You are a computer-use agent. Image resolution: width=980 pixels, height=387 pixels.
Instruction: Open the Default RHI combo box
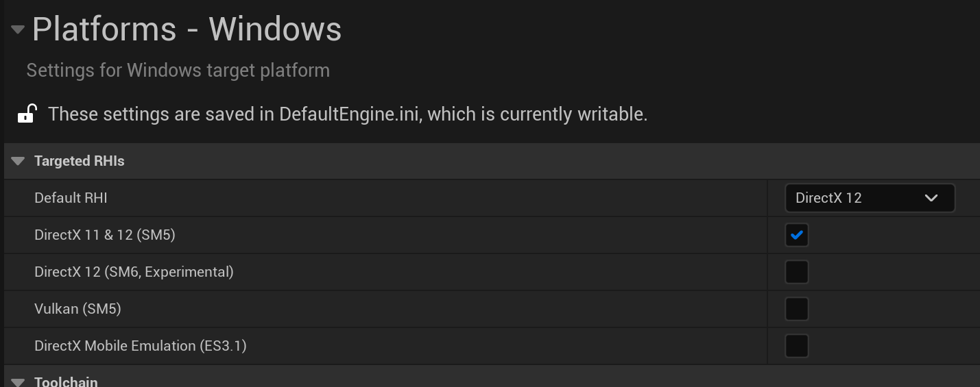869,198
